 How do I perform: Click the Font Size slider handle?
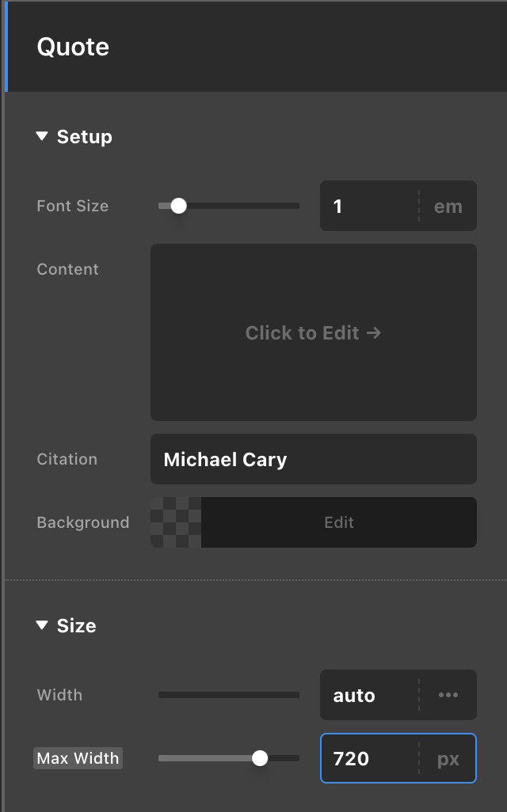pyautogui.click(x=178, y=206)
